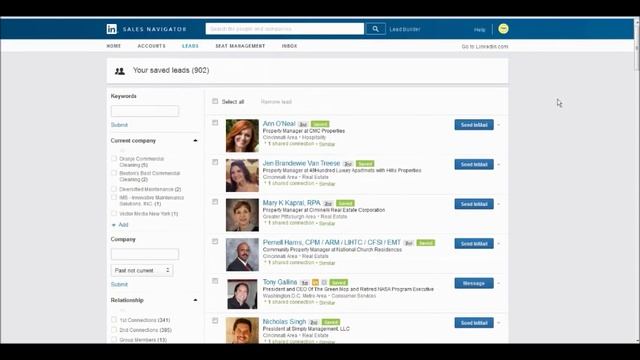Open Nicholas Singh's name link

pos(284,322)
